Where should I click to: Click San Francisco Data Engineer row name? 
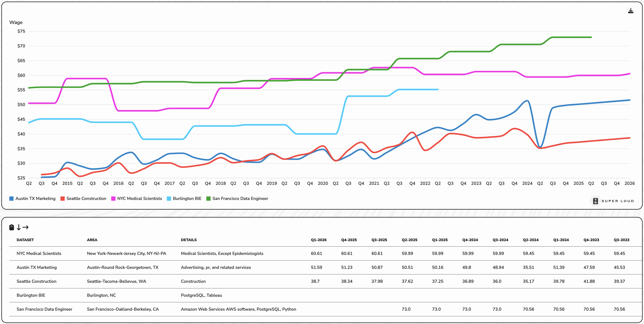click(44, 309)
